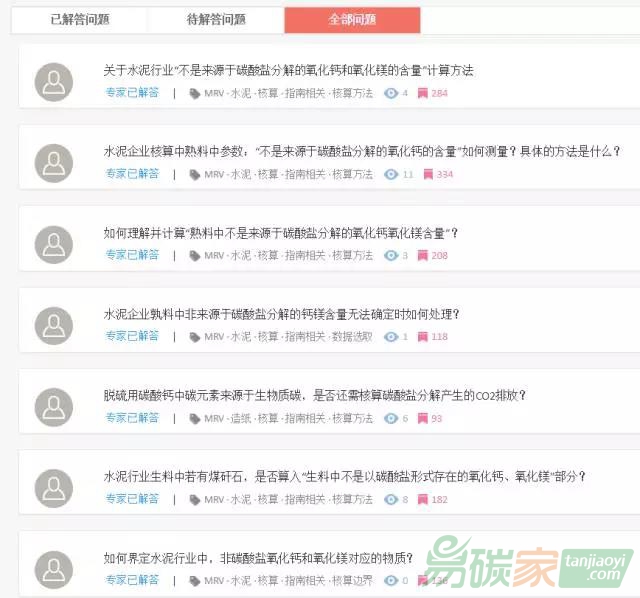Switch to the 已解答问题 tab
The image size is (640, 598).
click(x=80, y=20)
